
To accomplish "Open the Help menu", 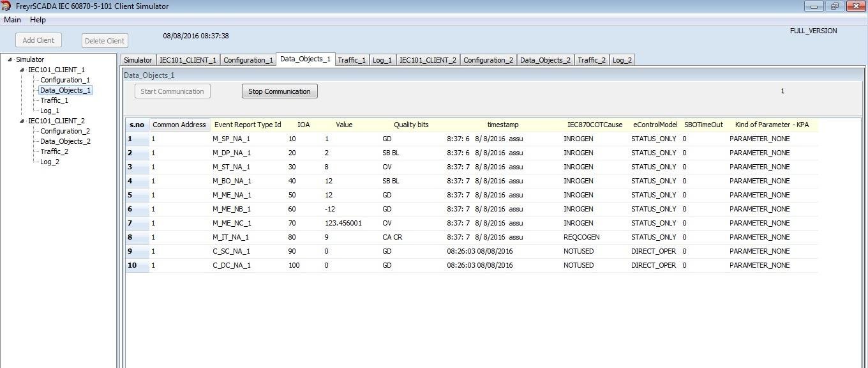I will [38, 20].
